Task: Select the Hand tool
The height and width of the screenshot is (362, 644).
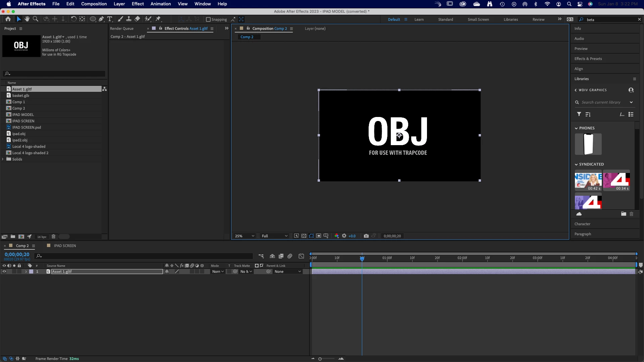Action: (27, 19)
